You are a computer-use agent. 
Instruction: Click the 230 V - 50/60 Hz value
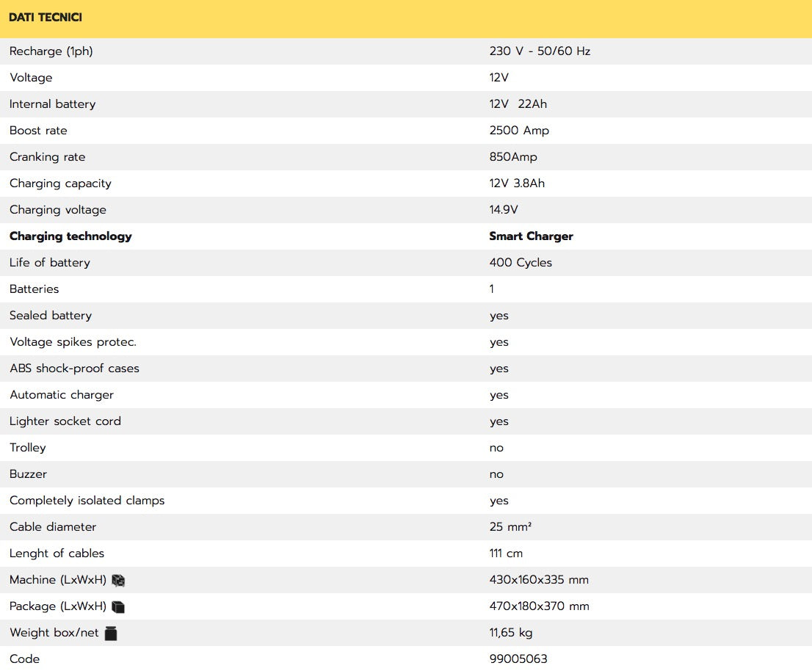(540, 51)
